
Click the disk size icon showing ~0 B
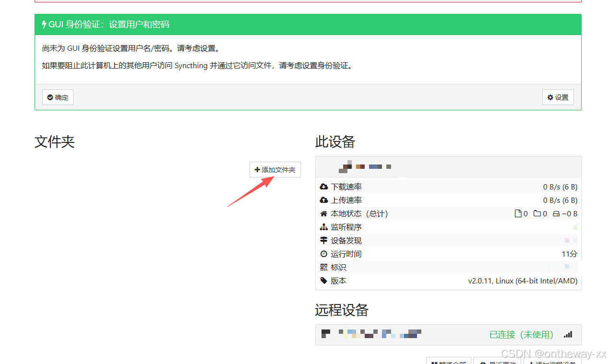tap(556, 213)
